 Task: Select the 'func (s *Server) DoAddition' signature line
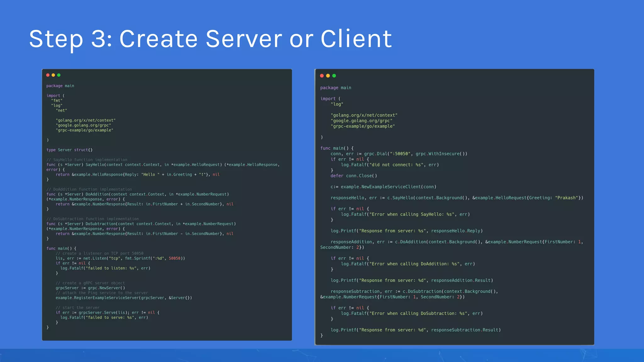(x=138, y=194)
